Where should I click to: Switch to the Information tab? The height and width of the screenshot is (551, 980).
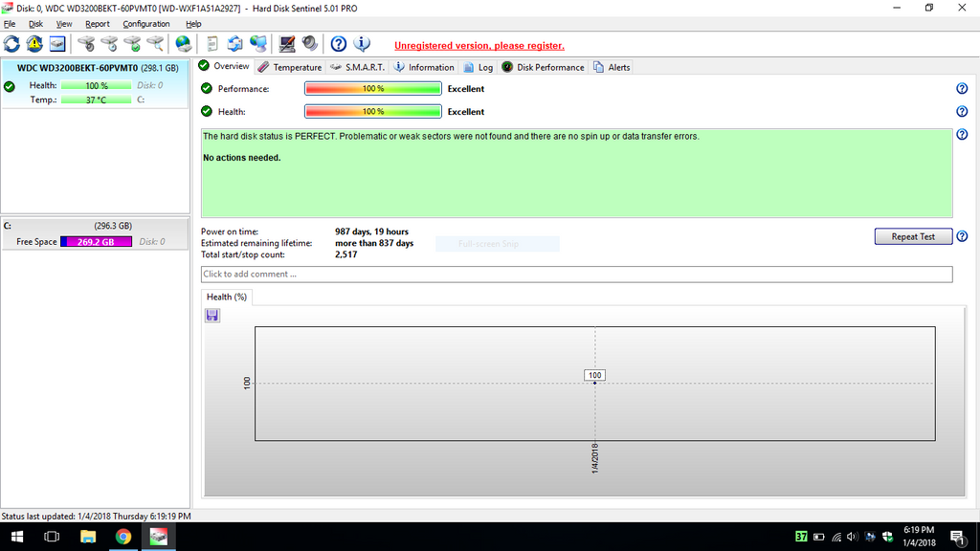(424, 68)
